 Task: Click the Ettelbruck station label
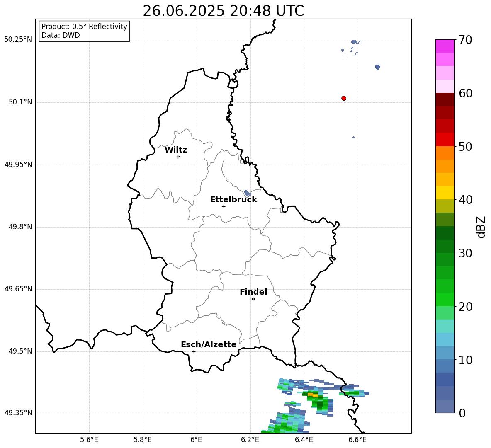pyautogui.click(x=233, y=200)
